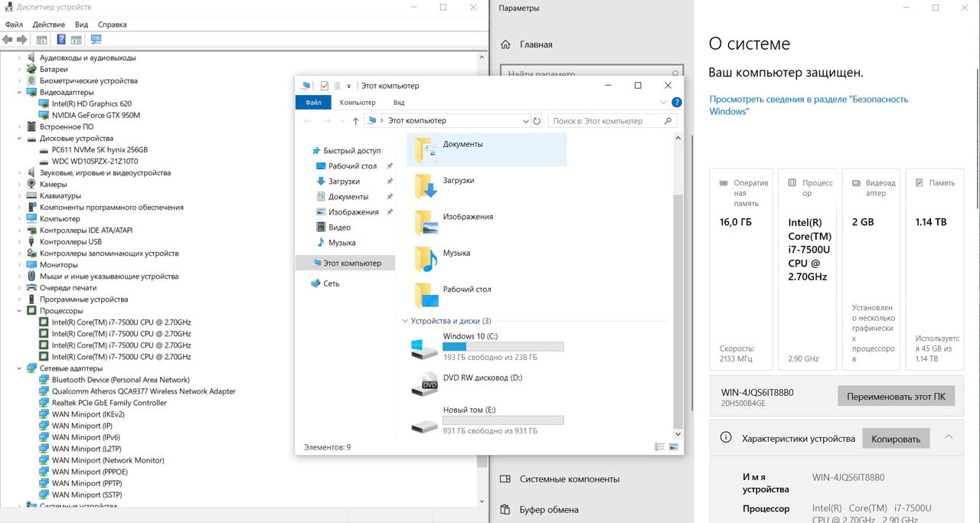Collapse the Видеоадаптеры tree node

tap(20, 92)
